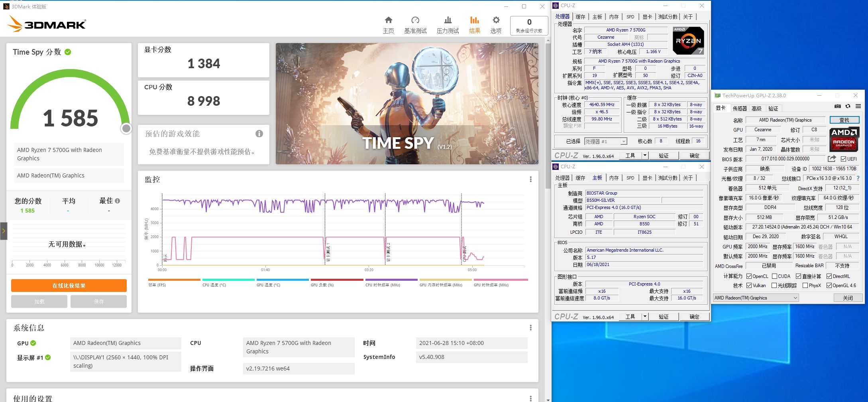Click the BIOSTAR Group manufacturer field
Image resolution: width=868 pixels, height=402 pixels.
point(644,193)
